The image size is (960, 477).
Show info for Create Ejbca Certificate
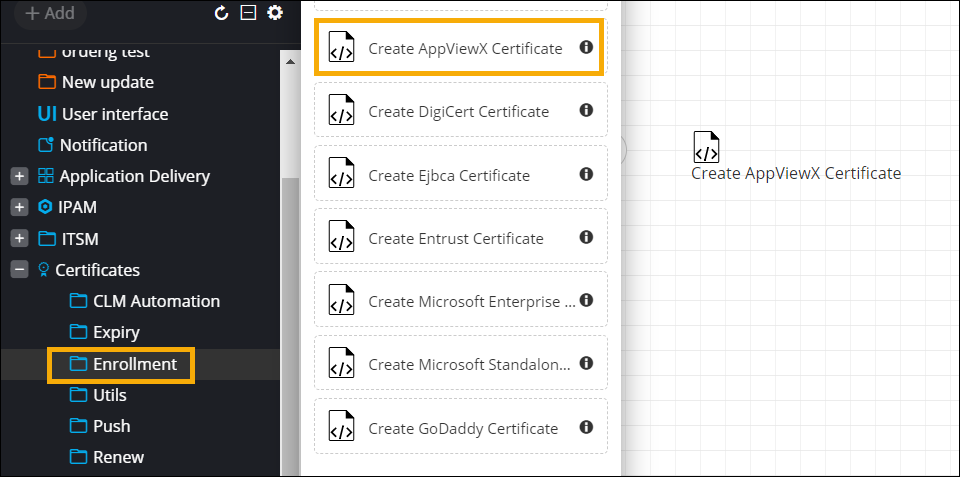point(586,174)
